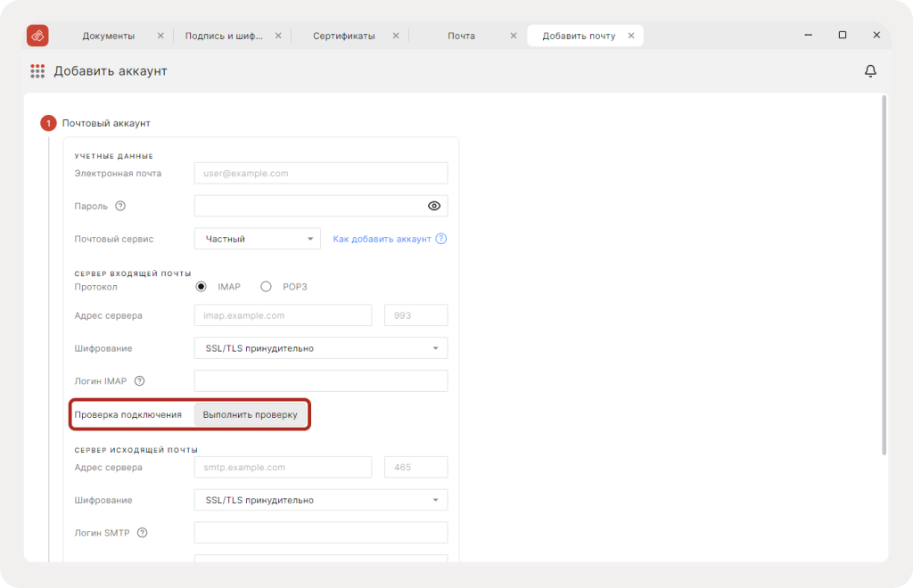The image size is (913, 588).
Task: Click help icon next to Логин IMAP
Action: 139,381
